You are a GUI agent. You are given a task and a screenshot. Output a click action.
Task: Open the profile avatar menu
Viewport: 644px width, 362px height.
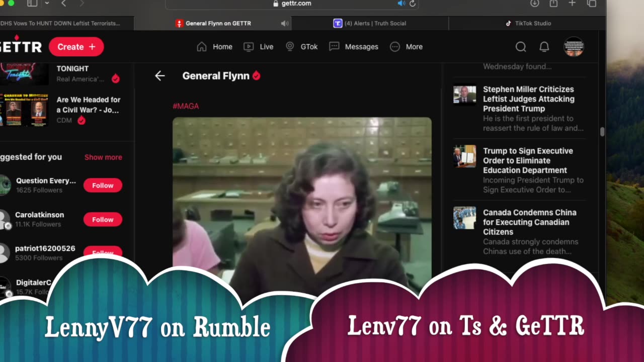pyautogui.click(x=574, y=47)
